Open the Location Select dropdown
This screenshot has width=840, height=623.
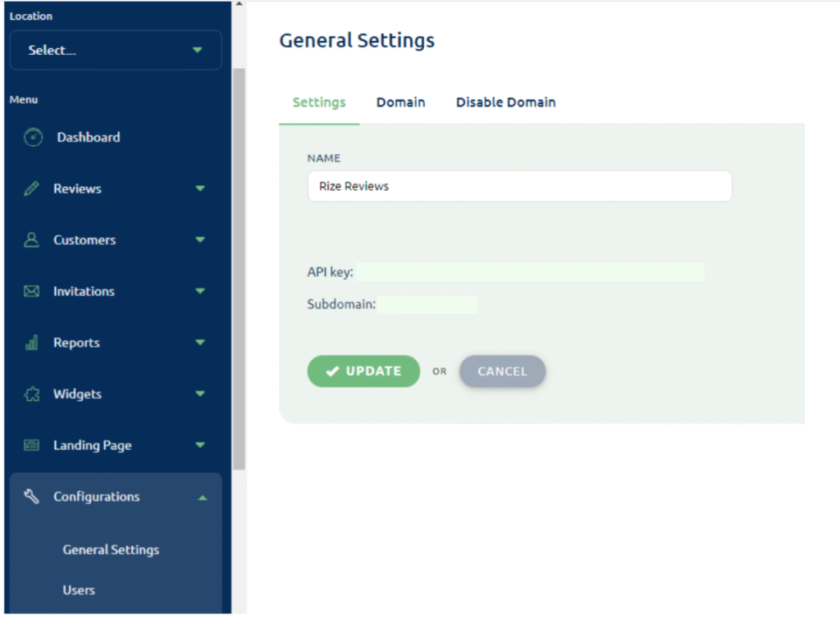tap(116, 50)
